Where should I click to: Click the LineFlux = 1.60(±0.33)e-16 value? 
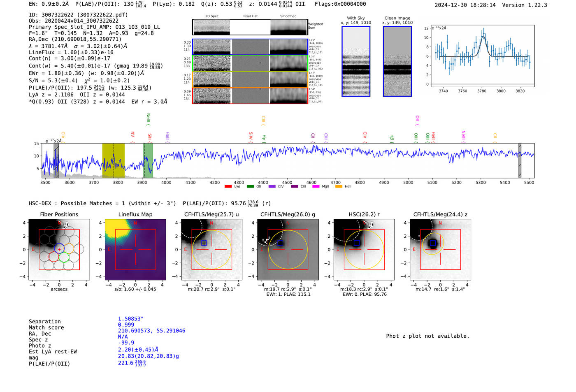pyautogui.click(x=71, y=53)
